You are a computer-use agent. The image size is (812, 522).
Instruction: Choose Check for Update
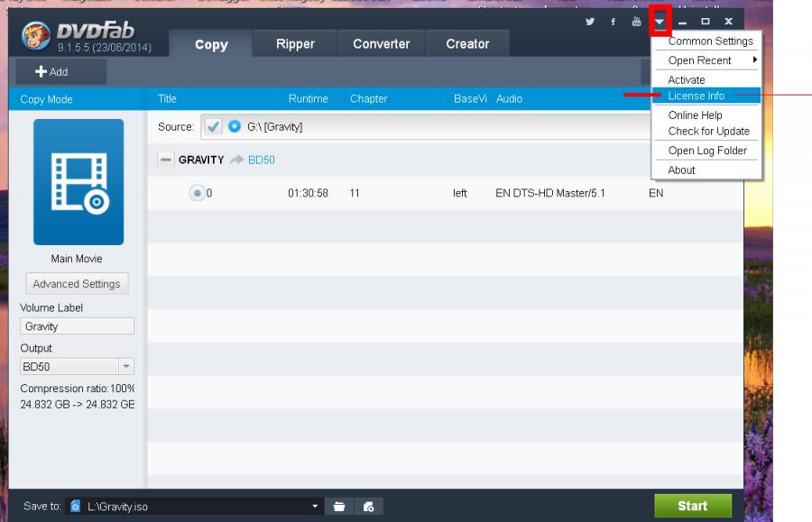[x=706, y=131]
